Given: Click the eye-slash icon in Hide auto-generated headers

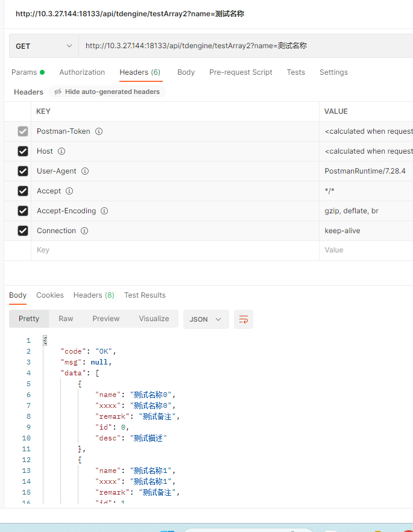Looking at the screenshot, I should pos(58,92).
